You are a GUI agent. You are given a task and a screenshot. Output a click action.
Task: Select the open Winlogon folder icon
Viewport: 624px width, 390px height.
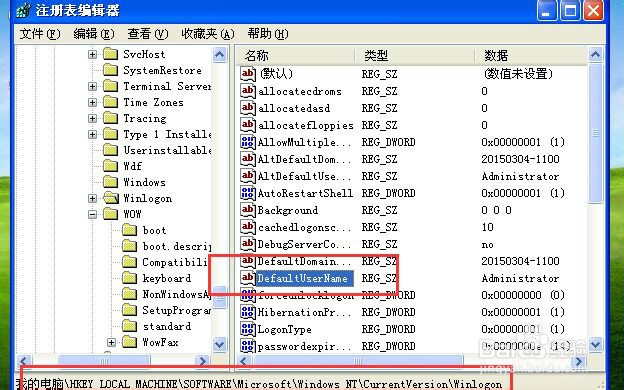111,198
